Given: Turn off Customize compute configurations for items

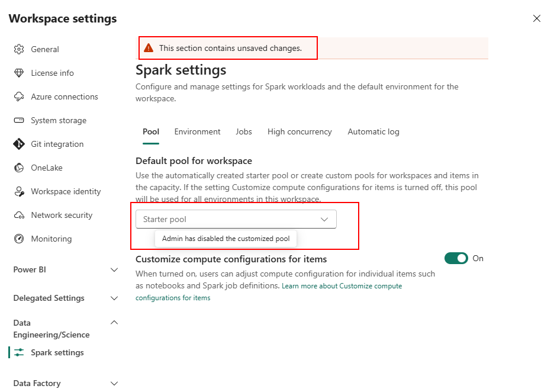Looking at the screenshot, I should click(x=456, y=258).
